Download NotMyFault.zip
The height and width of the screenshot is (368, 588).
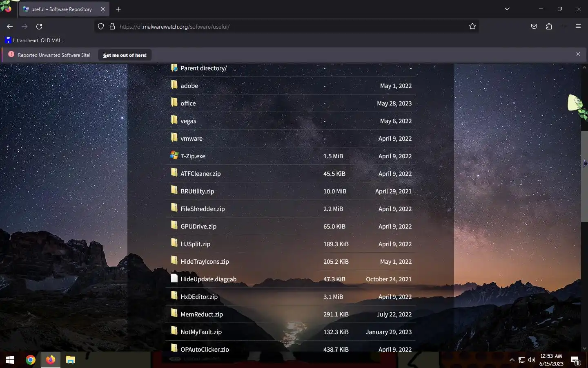pyautogui.click(x=201, y=332)
